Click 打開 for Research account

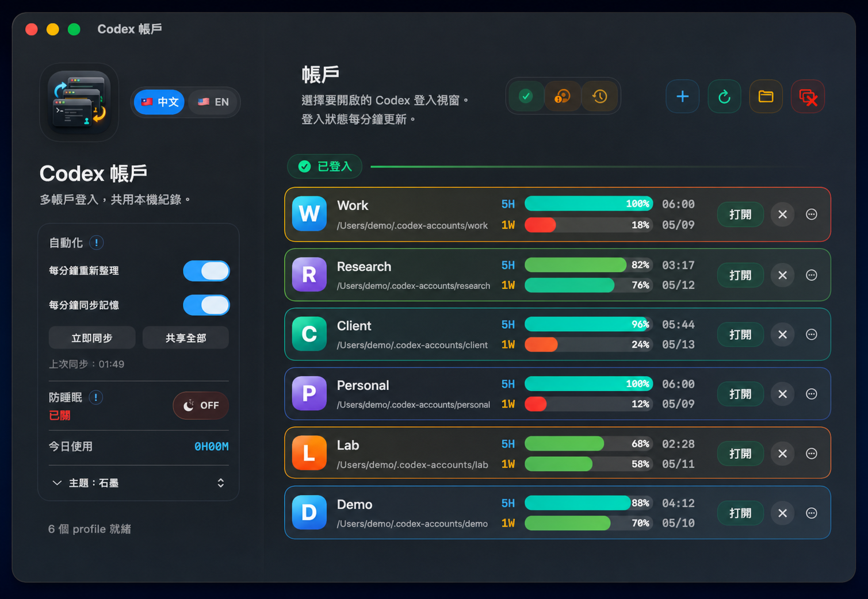[x=740, y=275]
